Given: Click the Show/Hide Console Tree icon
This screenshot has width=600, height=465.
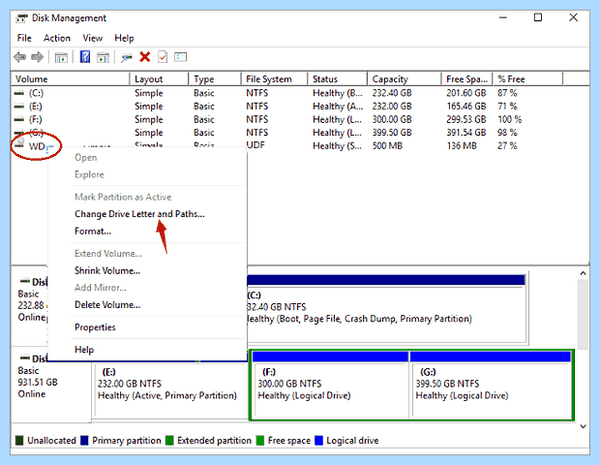Looking at the screenshot, I should click(x=61, y=57).
